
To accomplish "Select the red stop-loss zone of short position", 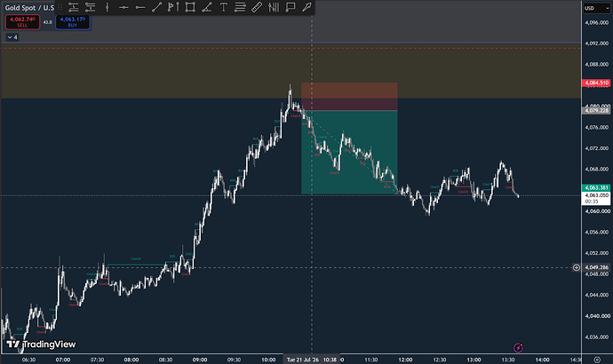I will tap(349, 97).
